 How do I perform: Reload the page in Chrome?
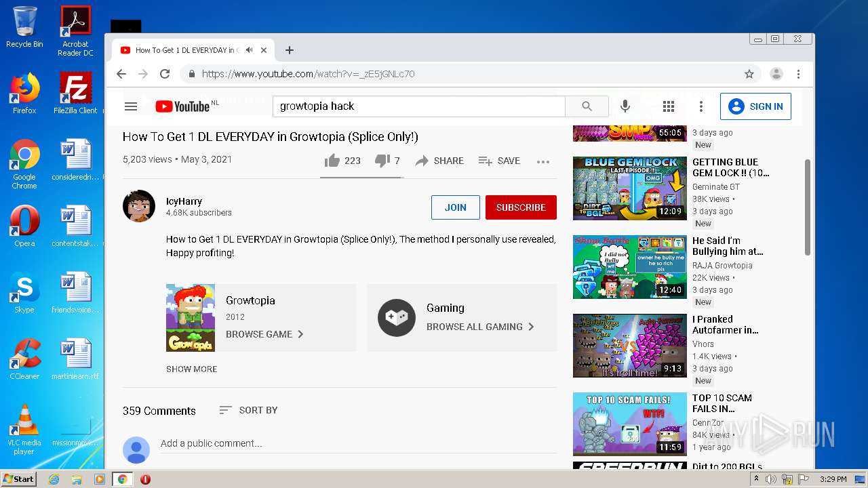[x=165, y=74]
